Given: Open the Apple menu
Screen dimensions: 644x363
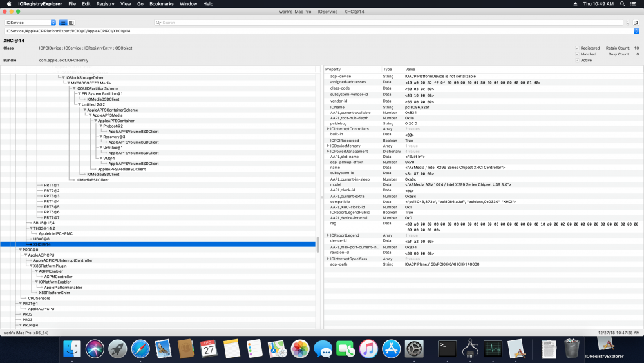Looking at the screenshot, I should tap(9, 4).
